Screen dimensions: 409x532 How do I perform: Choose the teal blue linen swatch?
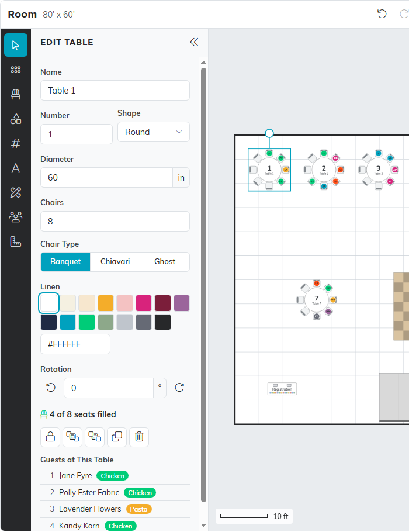pos(68,322)
